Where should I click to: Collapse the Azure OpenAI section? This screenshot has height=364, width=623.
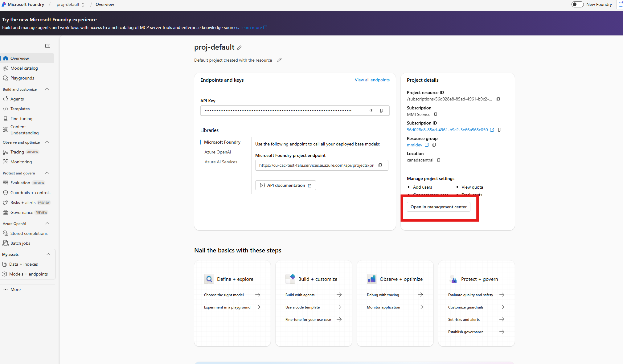(x=47, y=223)
